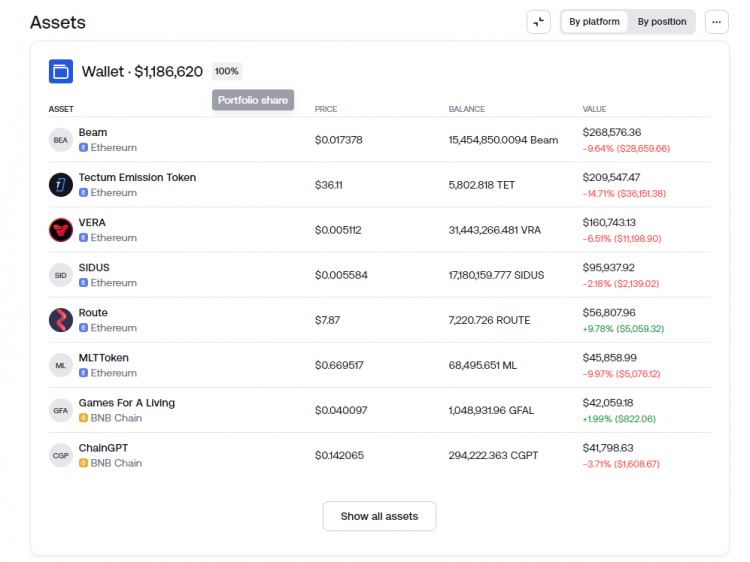Open the three-dots more options menu
The height and width of the screenshot is (562, 750).
click(716, 22)
